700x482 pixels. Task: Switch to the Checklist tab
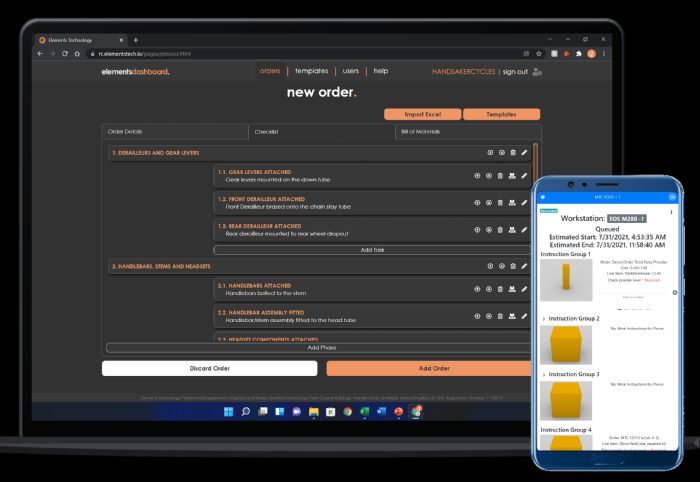(321, 132)
